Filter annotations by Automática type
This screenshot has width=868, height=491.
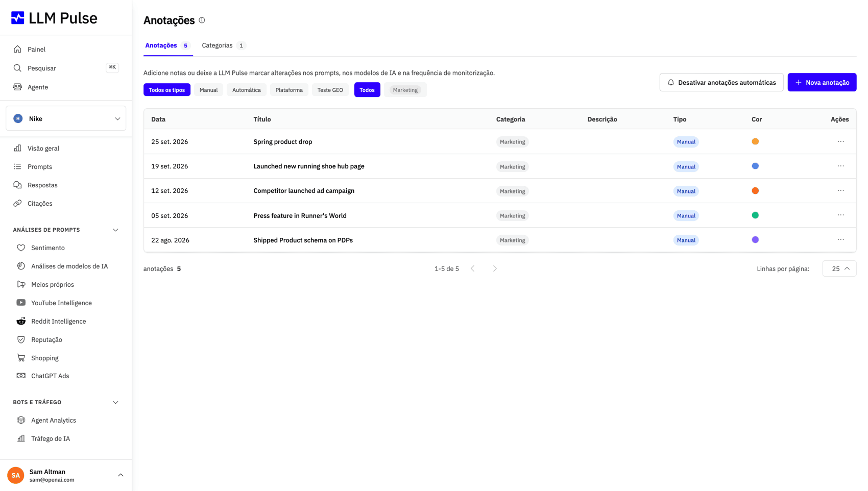pyautogui.click(x=247, y=90)
